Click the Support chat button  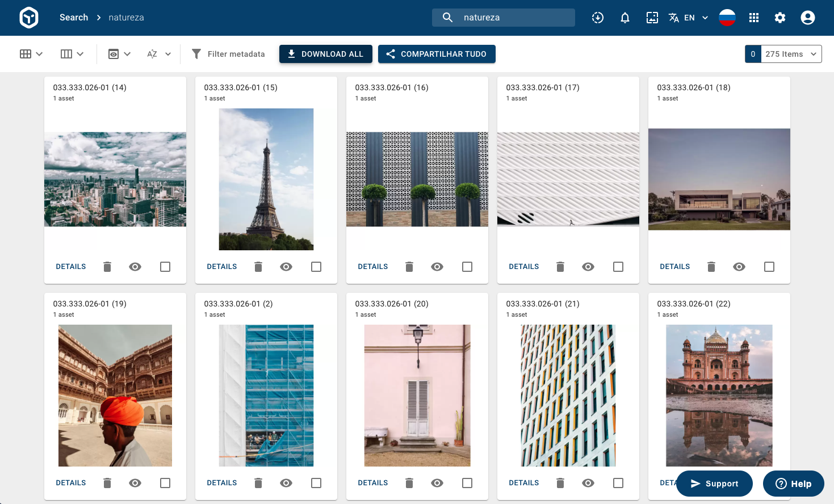[714, 484]
